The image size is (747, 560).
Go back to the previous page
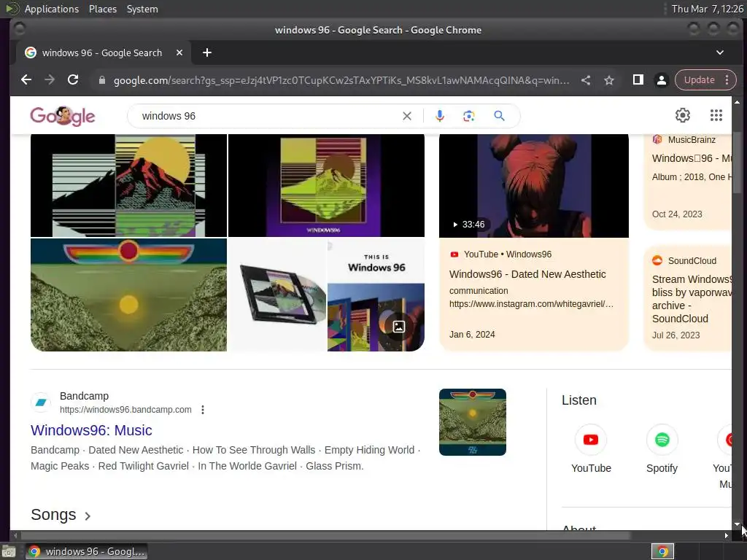(x=26, y=80)
